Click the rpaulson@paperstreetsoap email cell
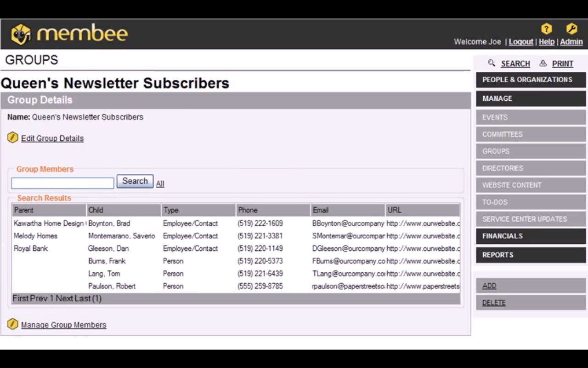The image size is (588, 368). click(x=348, y=286)
